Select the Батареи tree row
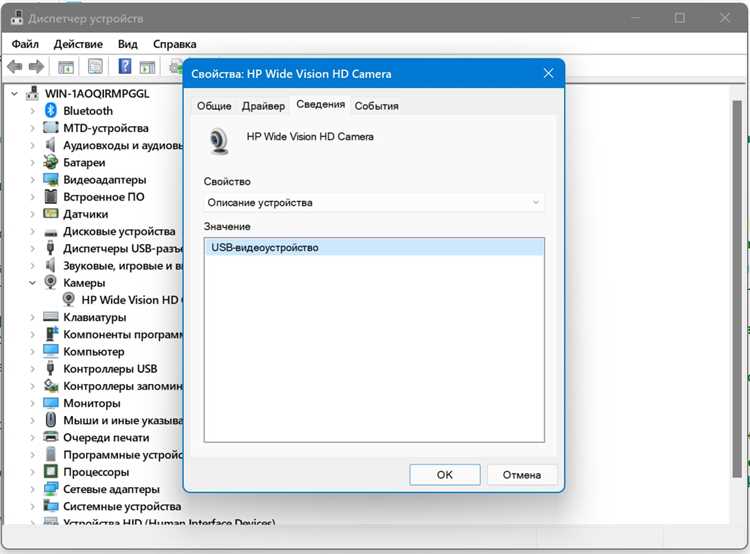 click(84, 162)
